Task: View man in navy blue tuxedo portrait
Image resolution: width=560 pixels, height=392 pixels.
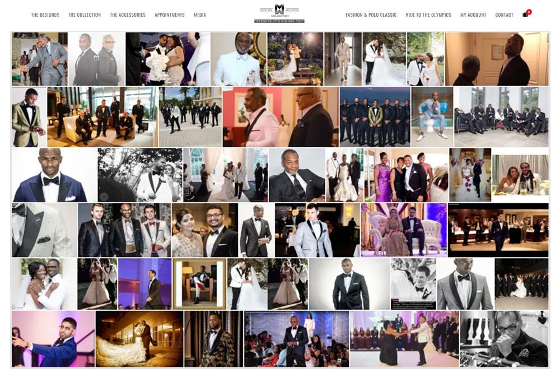Action: pos(54,175)
